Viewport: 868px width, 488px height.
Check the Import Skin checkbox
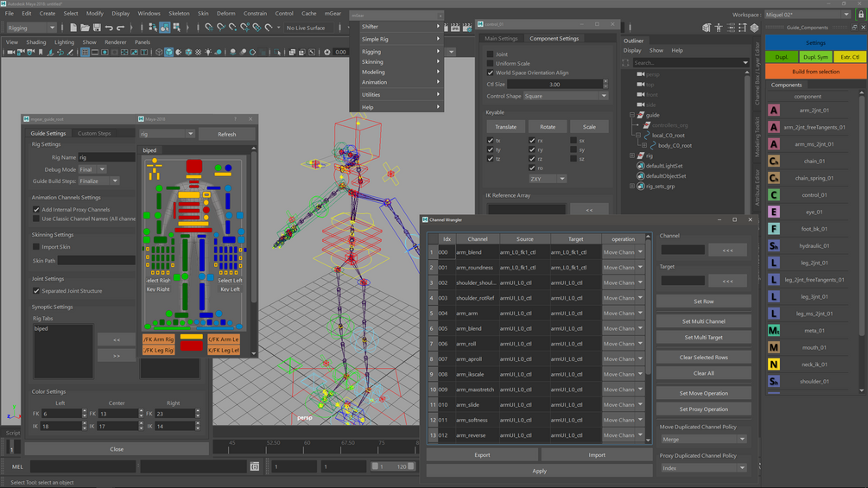pos(36,247)
